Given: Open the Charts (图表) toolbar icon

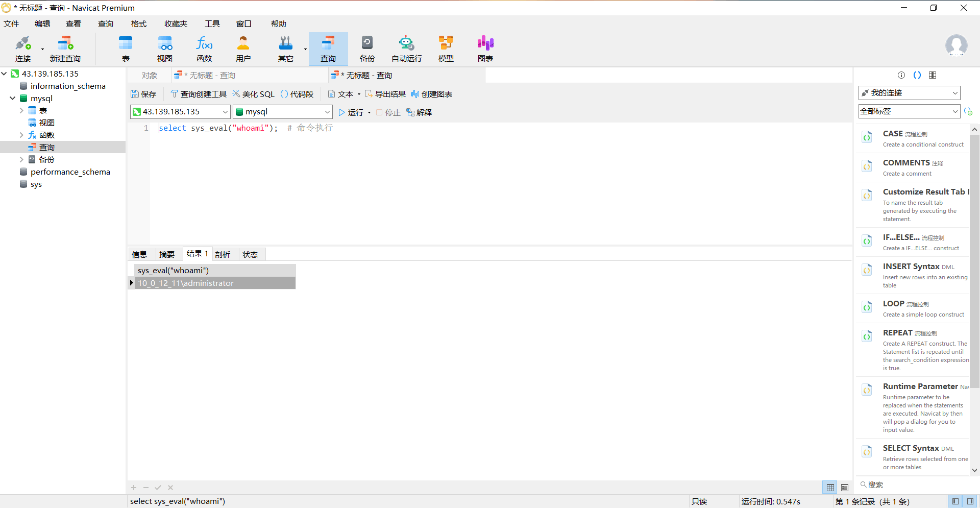Looking at the screenshot, I should [485, 49].
